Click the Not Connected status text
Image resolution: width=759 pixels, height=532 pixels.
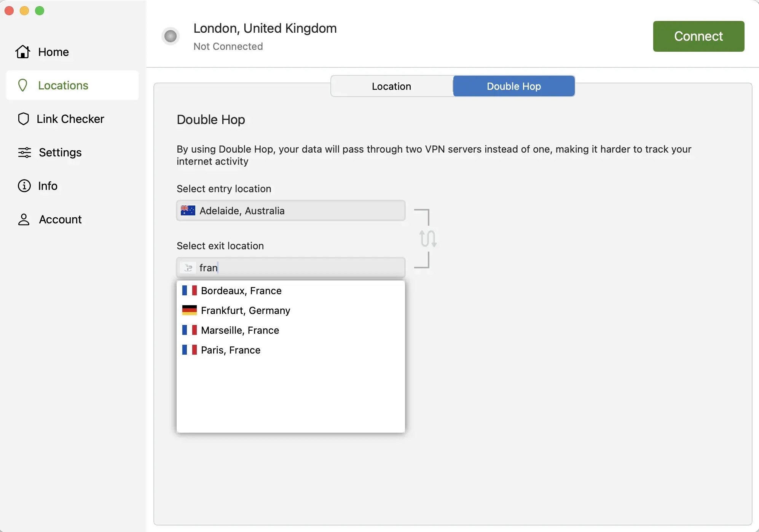point(228,46)
